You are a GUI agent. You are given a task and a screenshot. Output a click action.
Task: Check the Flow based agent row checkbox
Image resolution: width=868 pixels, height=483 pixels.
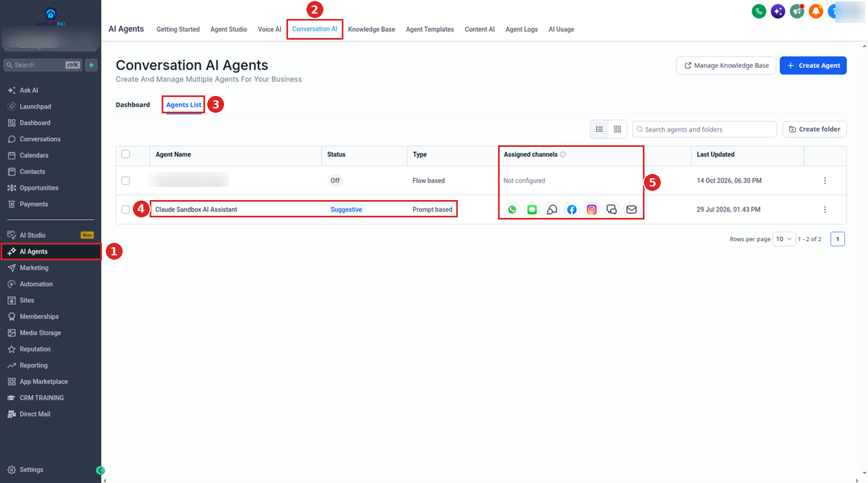pos(126,181)
